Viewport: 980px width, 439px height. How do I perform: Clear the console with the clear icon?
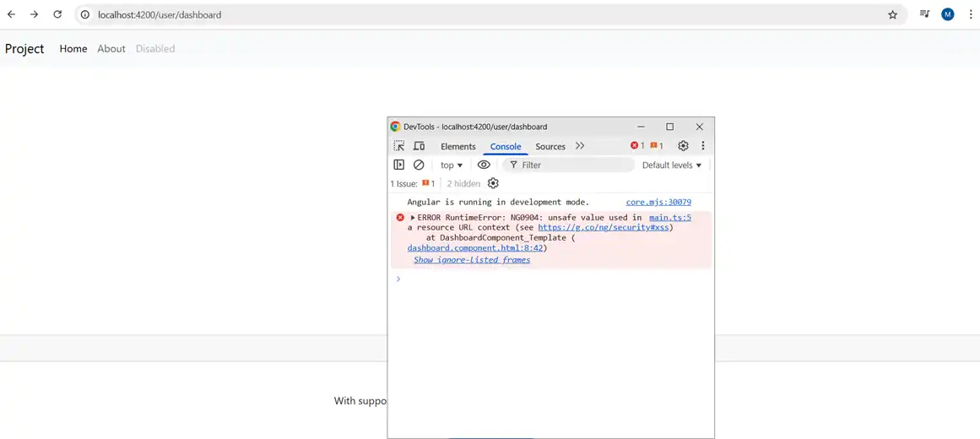[x=419, y=165]
